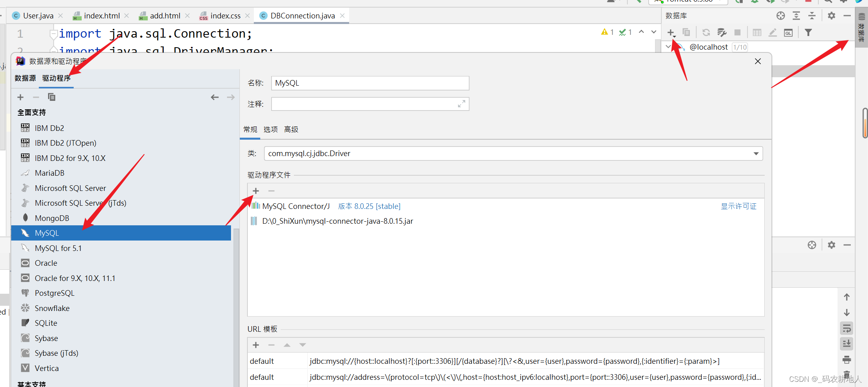The height and width of the screenshot is (387, 868).
Task: Open Database panel settings gear
Action: click(832, 16)
